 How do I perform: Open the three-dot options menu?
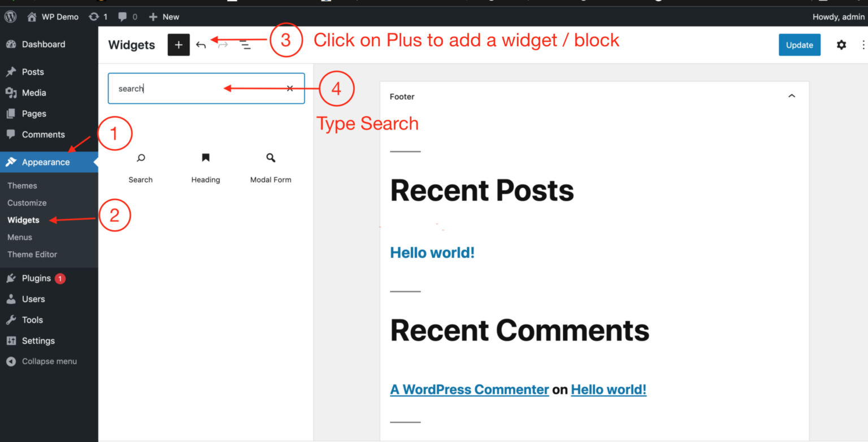pos(862,45)
